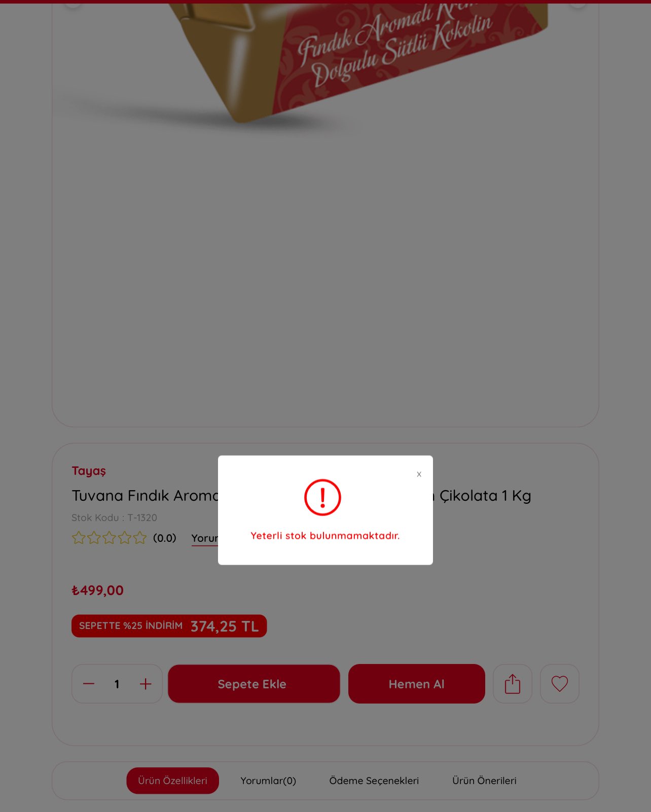Screen dimensions: 651x812
Task: Select the Ürün Önerileri tab
Action: tap(484, 781)
